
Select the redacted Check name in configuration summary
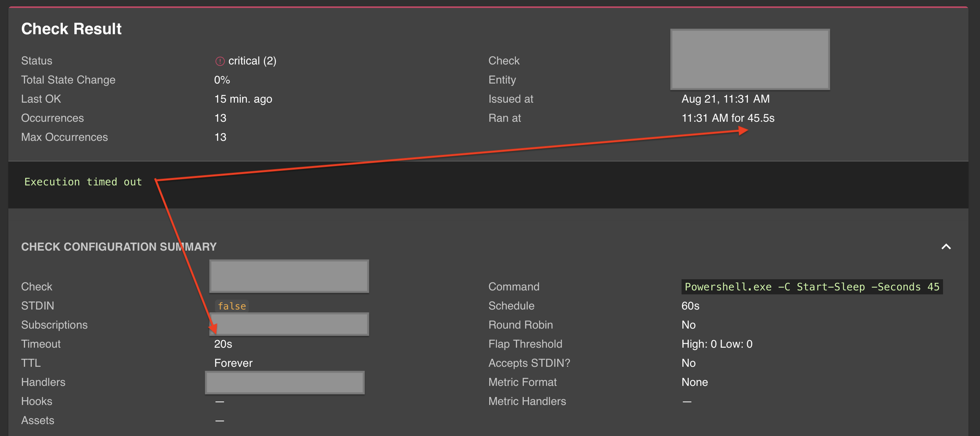pos(289,275)
